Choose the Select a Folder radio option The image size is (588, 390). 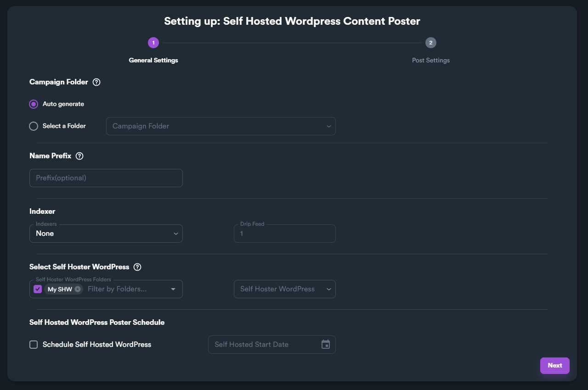pos(34,126)
